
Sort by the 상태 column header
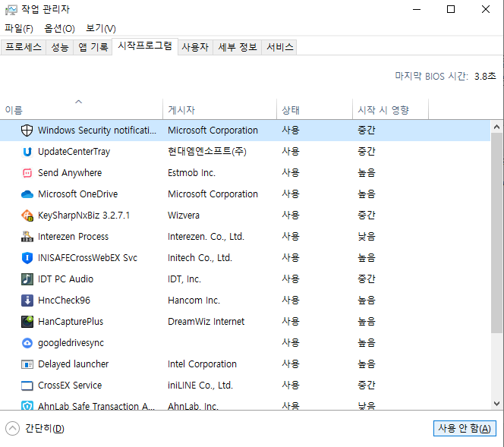pos(314,109)
